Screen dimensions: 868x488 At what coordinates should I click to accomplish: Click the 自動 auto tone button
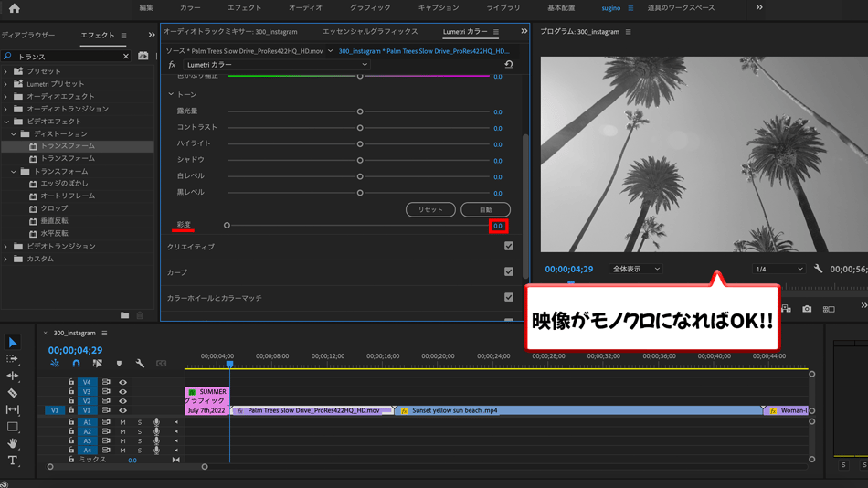[x=485, y=209]
